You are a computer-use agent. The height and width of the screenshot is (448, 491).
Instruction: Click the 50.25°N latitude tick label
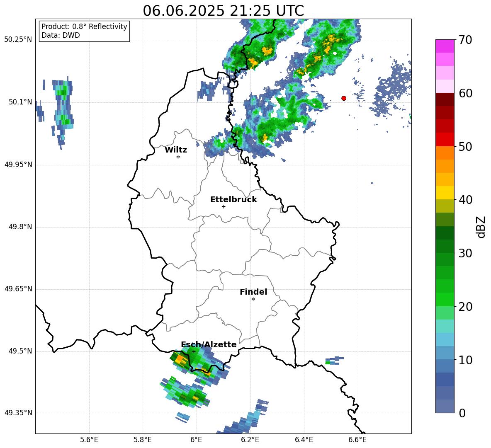(18, 40)
